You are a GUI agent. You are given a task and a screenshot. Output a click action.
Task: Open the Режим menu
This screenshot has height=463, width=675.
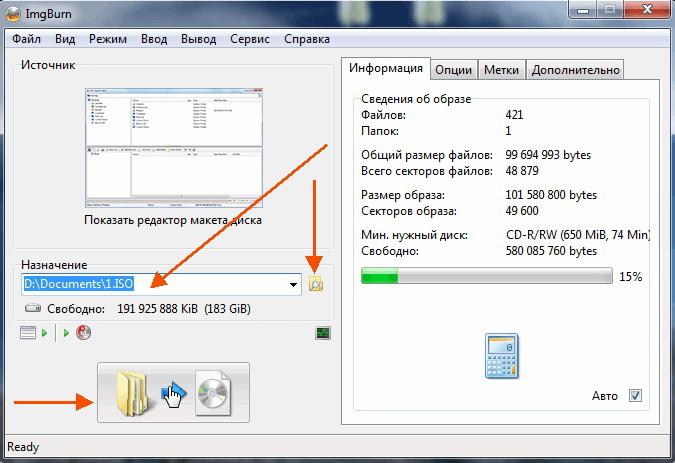pyautogui.click(x=108, y=39)
